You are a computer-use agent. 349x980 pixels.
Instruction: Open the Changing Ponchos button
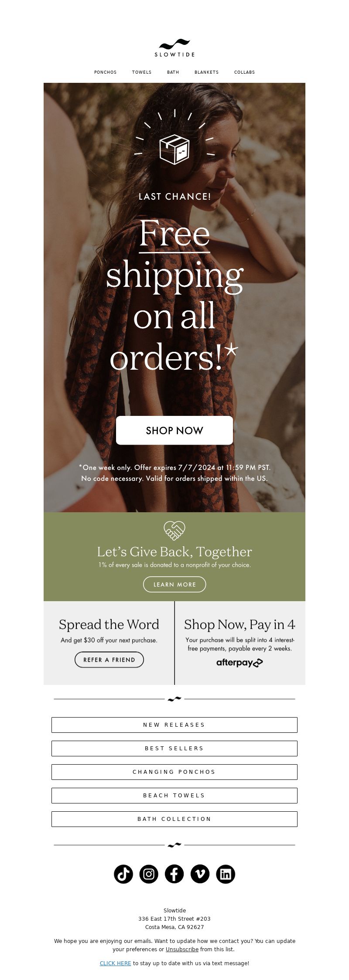click(174, 772)
